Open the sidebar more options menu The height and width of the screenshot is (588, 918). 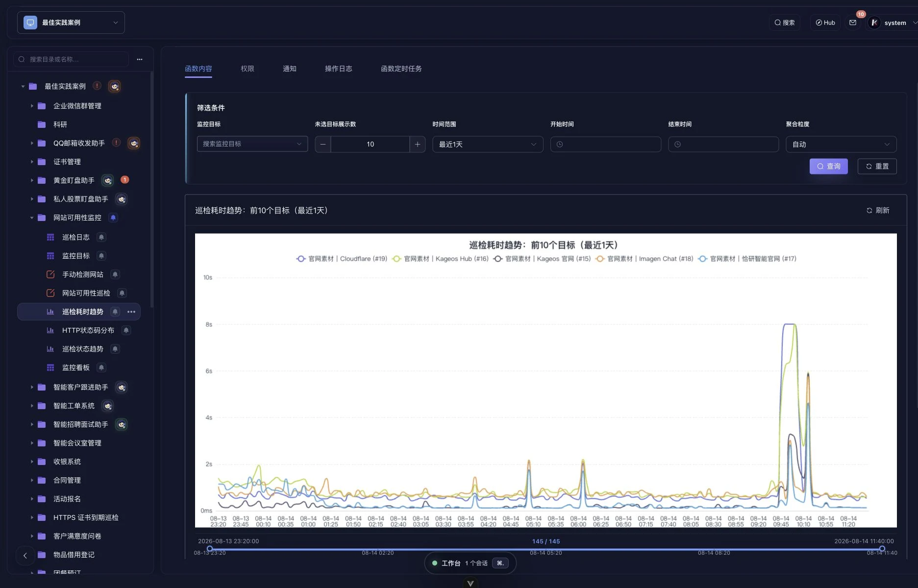140,59
